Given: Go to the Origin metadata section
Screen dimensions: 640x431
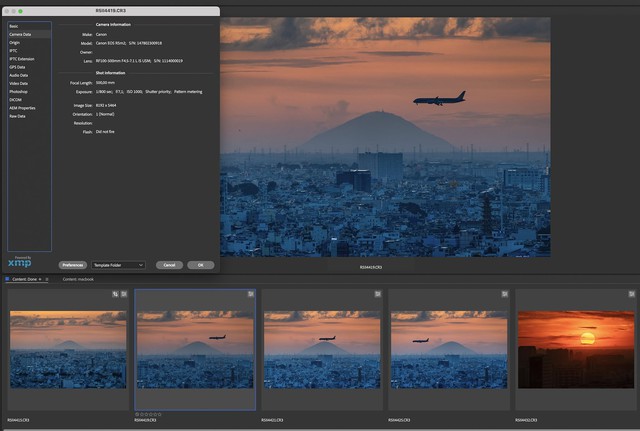Looking at the screenshot, I should click(15, 43).
